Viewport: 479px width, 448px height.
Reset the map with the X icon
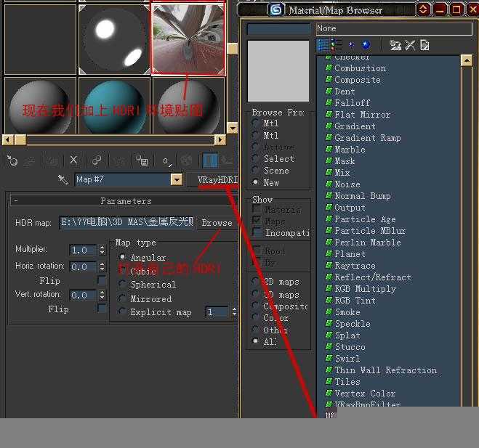click(x=73, y=160)
